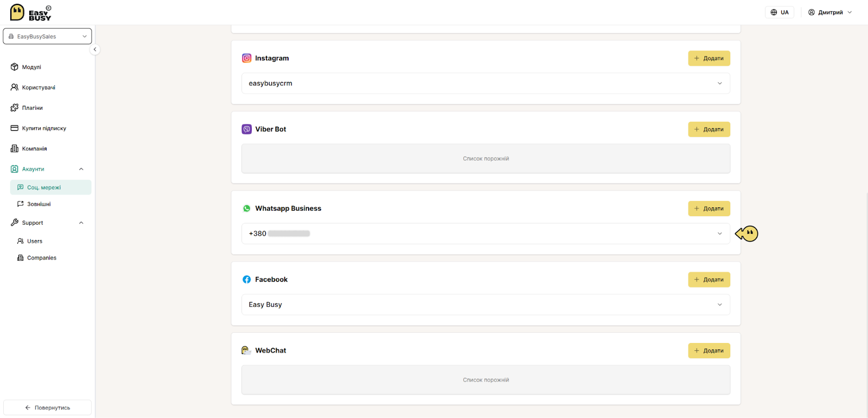The width and height of the screenshot is (868, 418).
Task: Expand the easybusycrm Instagram account
Action: (486, 84)
